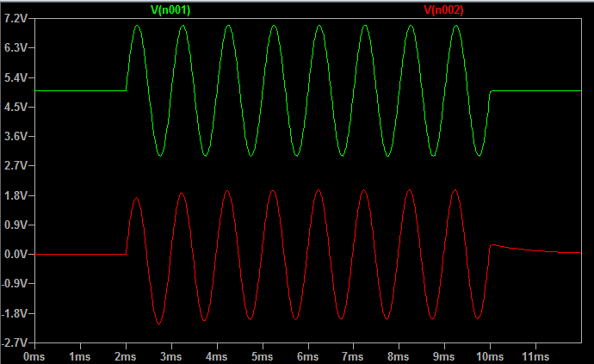Click the 3.6V vertical axis label
Viewport: 594px width, 364px height.
coord(16,137)
